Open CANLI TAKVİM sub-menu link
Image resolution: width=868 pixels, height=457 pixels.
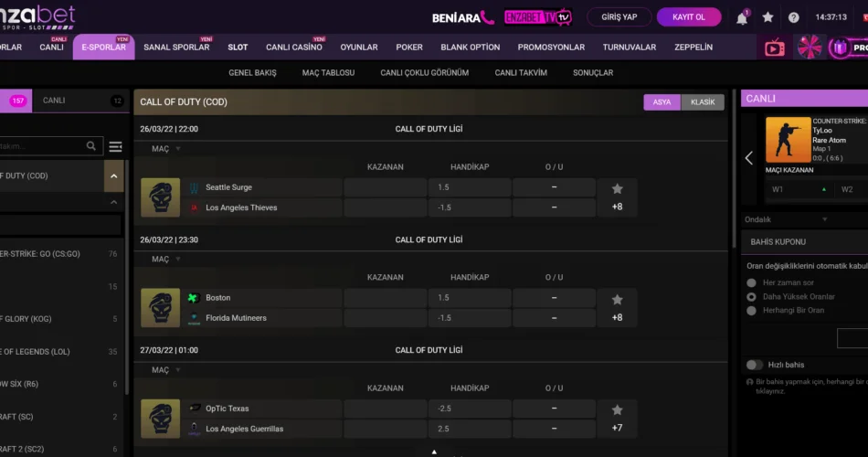(x=521, y=72)
